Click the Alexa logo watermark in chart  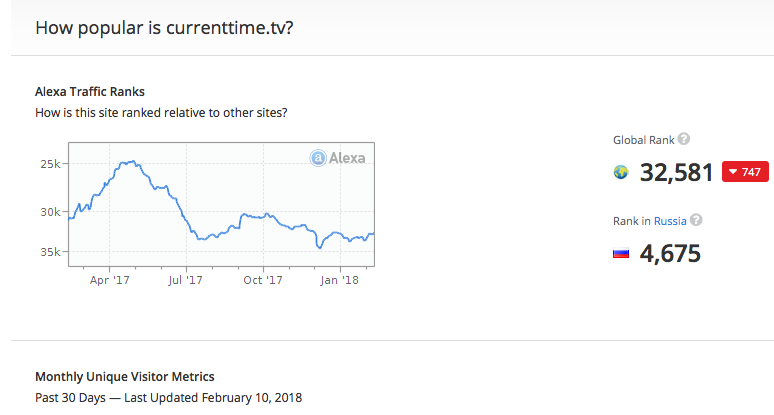point(338,158)
